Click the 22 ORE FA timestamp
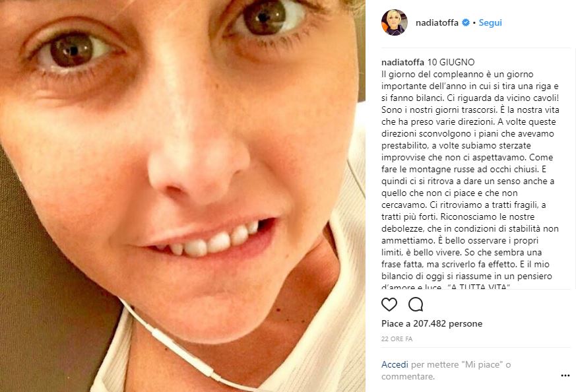Screen dimensions: 576x392 point(397,339)
